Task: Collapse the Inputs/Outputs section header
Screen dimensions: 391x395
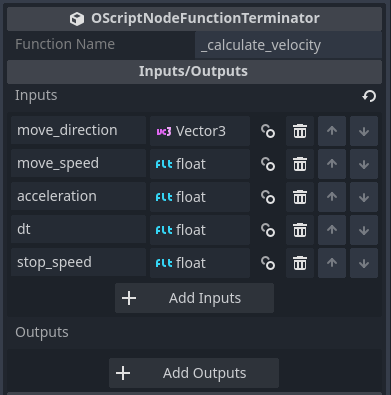Action: [x=194, y=71]
